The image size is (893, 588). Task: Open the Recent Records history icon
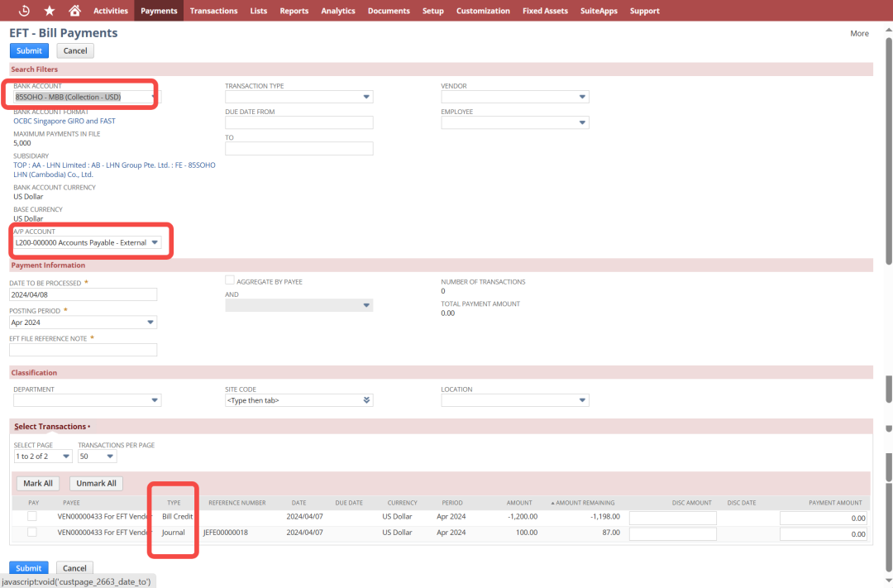(x=24, y=10)
